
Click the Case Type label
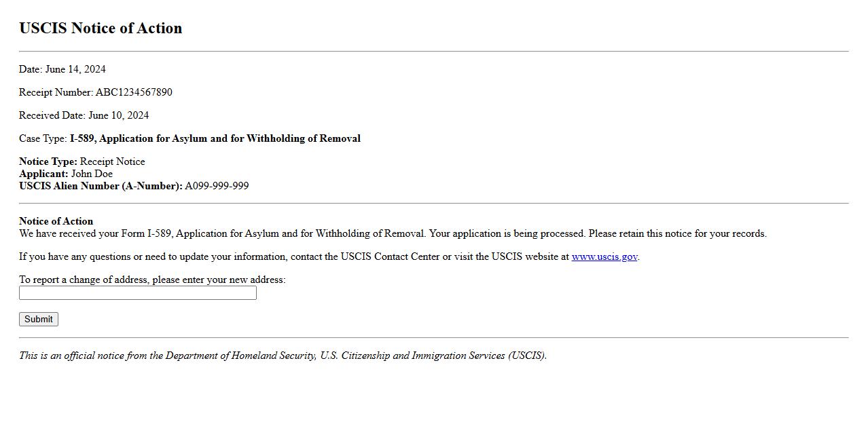43,138
